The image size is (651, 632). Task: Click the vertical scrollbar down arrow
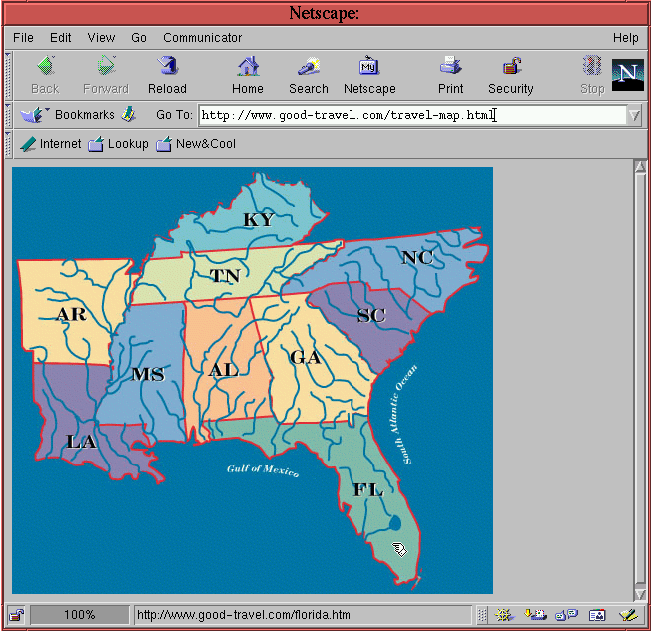pos(640,594)
